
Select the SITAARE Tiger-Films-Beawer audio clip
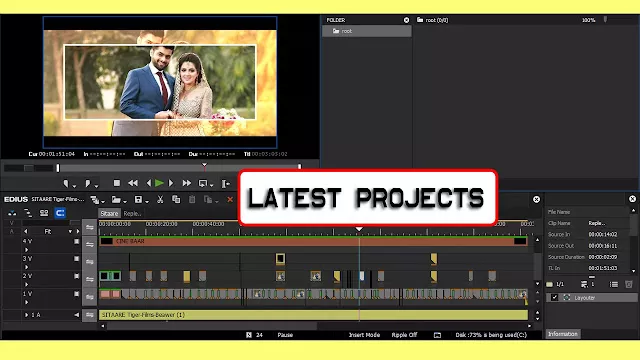[313, 315]
